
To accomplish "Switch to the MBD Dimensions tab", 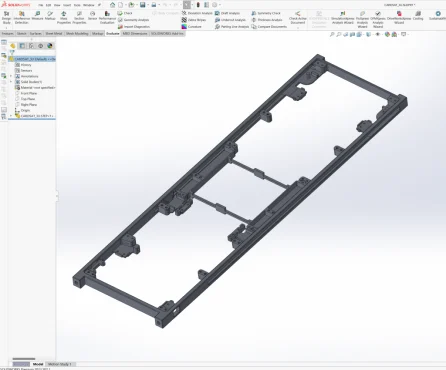I will coord(135,34).
